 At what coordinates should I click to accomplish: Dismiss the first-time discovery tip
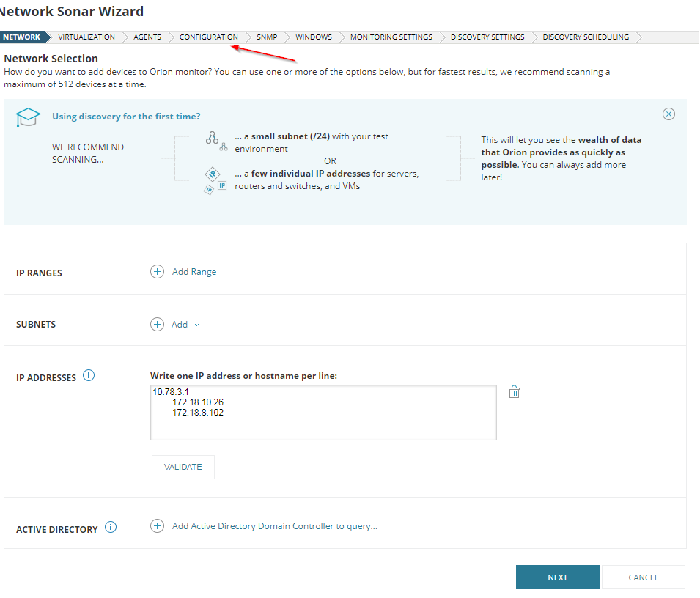(668, 114)
